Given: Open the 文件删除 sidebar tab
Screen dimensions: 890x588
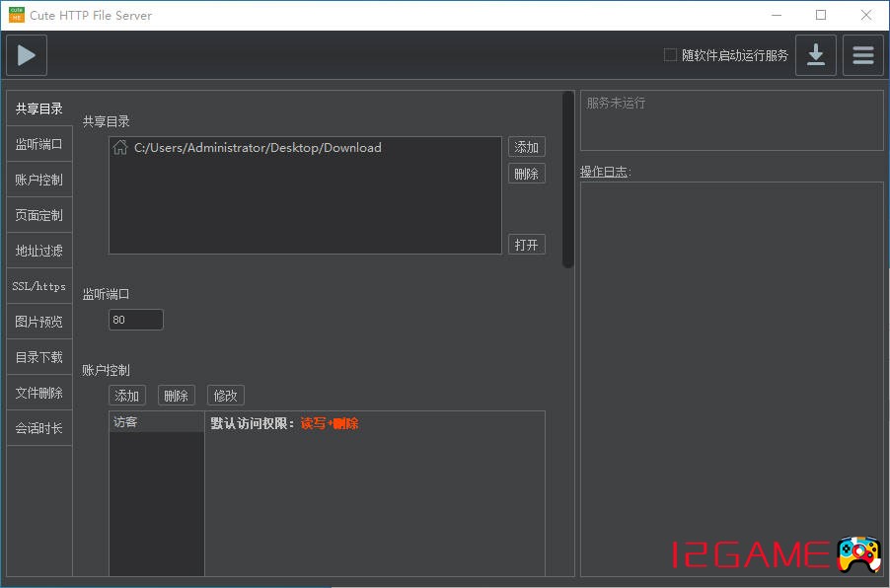Looking at the screenshot, I should click(x=39, y=393).
